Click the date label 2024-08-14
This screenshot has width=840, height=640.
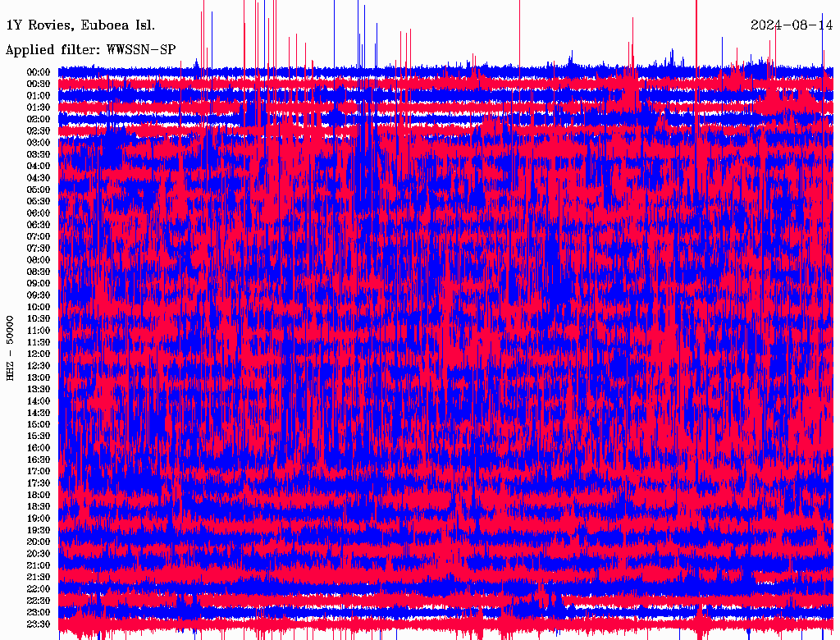(792, 25)
